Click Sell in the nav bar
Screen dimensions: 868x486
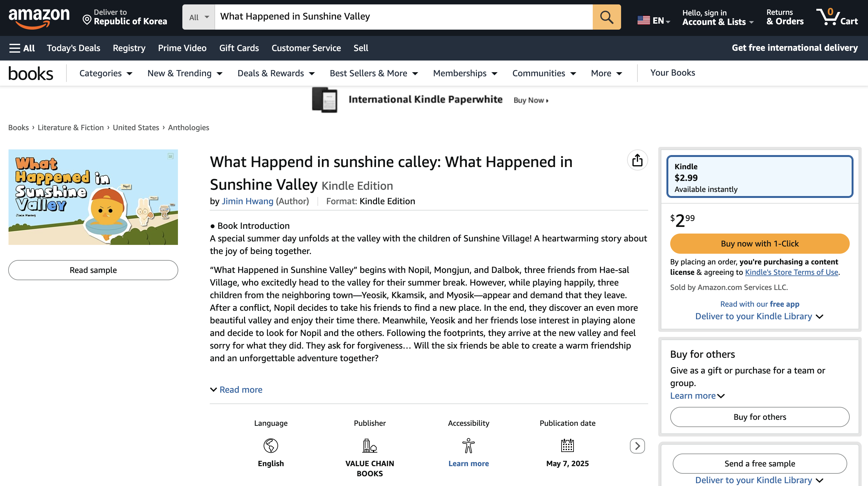(361, 48)
